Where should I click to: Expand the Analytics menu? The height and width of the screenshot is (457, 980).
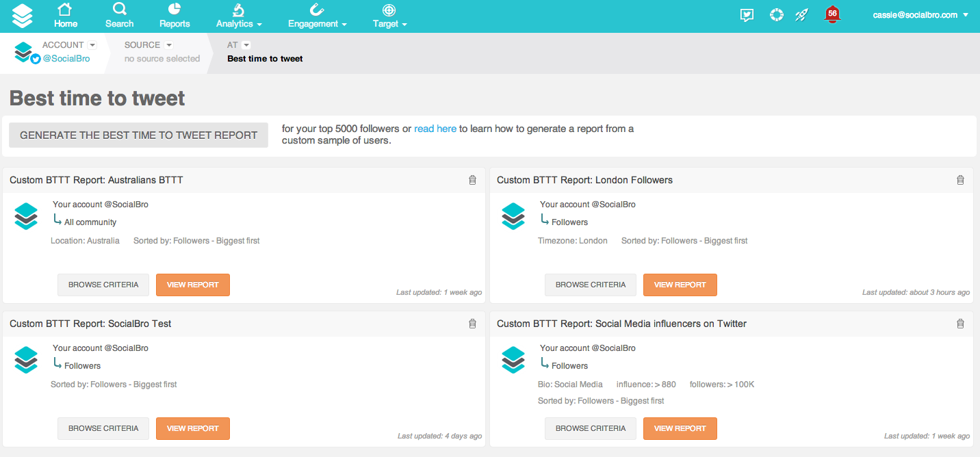pyautogui.click(x=239, y=16)
